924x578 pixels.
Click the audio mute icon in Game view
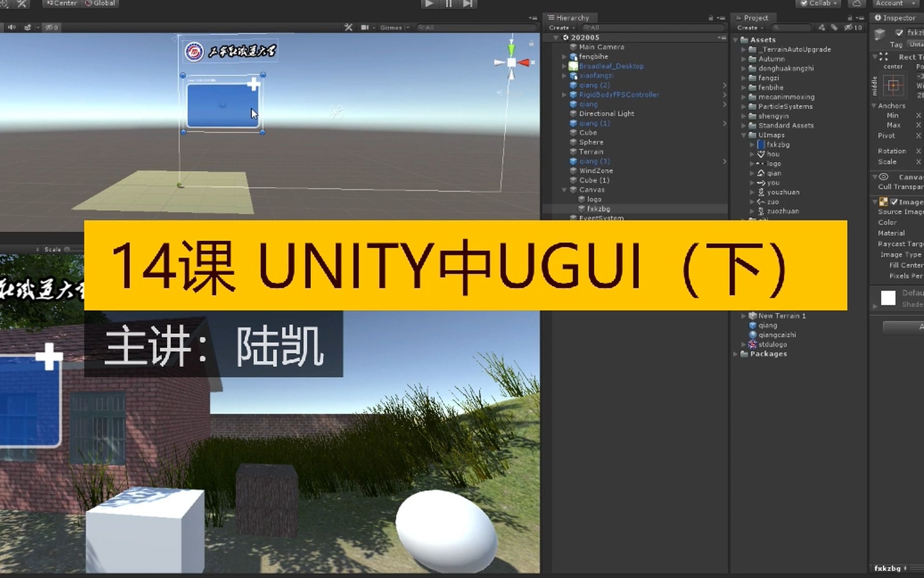(x=11, y=27)
